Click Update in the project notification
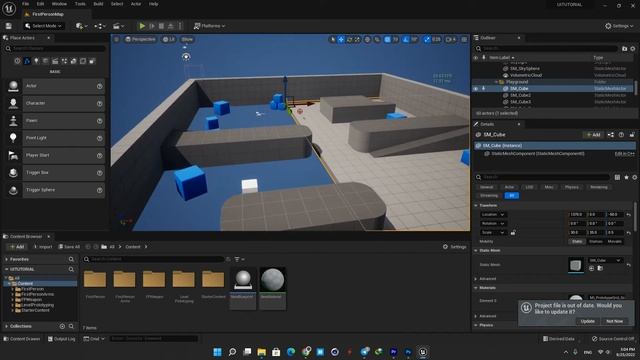The image size is (640, 360). pos(587,321)
